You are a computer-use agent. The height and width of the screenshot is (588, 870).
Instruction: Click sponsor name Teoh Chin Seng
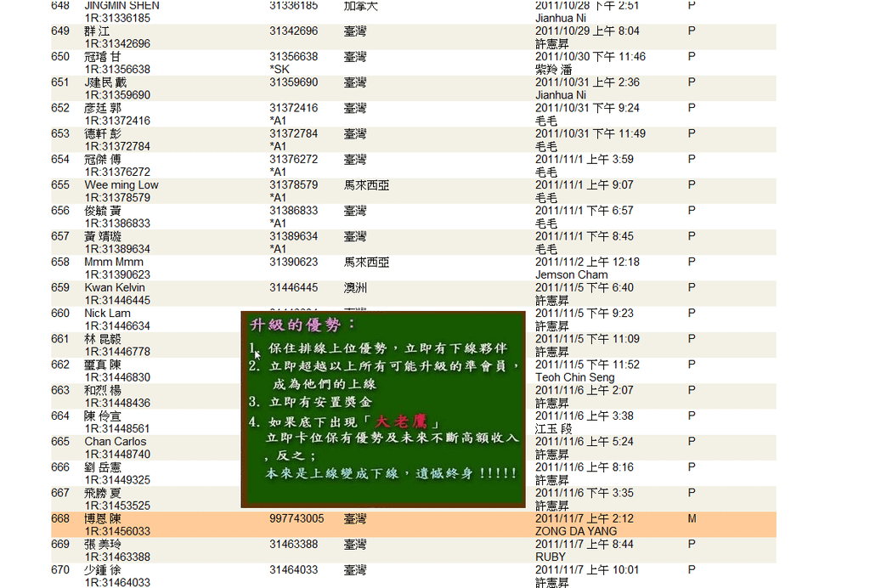[575, 377]
